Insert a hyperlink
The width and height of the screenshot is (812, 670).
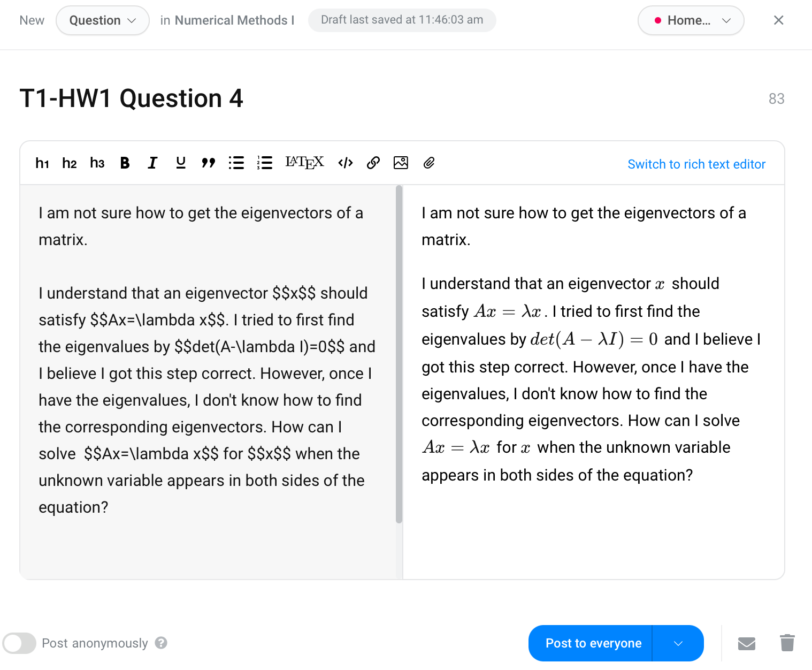(373, 163)
